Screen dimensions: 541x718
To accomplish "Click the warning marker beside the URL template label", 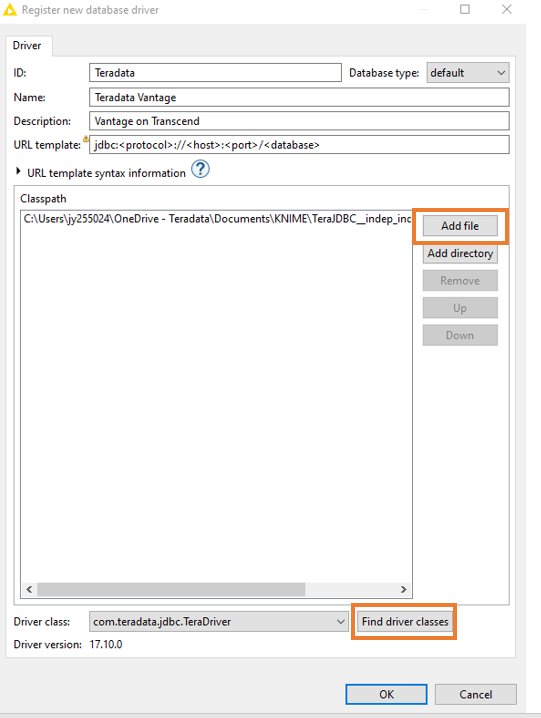I will coord(86,138).
